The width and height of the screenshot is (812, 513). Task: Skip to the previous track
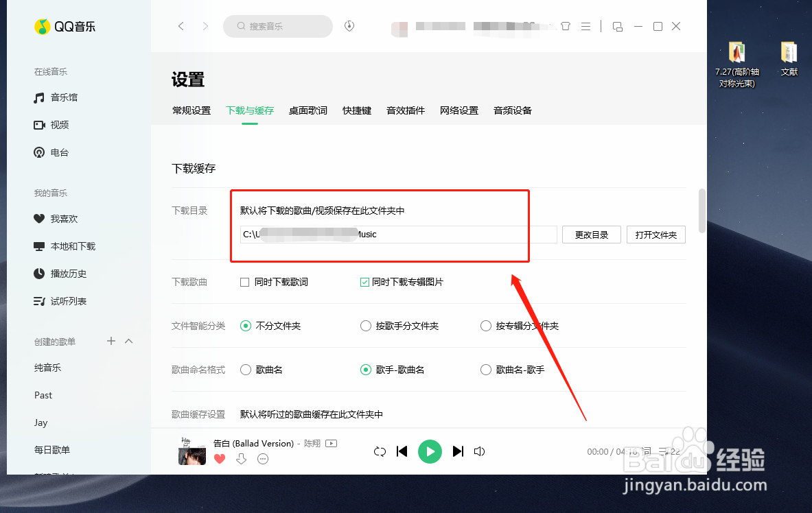point(402,451)
